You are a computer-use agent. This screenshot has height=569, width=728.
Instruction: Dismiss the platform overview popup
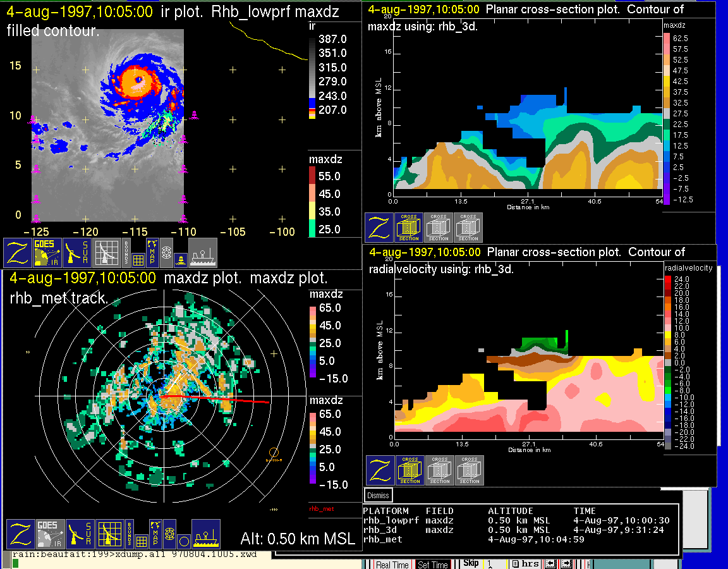tap(379, 495)
